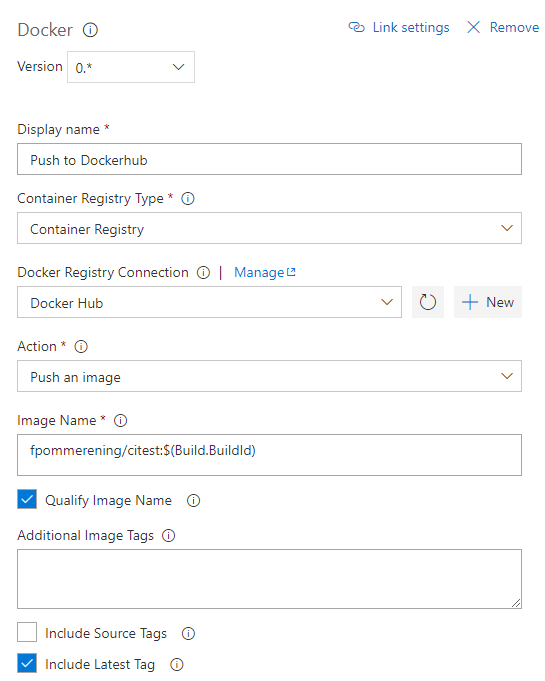This screenshot has width=545, height=681.
Task: Click info icon beside Include Latest Tag
Action: pyautogui.click(x=177, y=664)
